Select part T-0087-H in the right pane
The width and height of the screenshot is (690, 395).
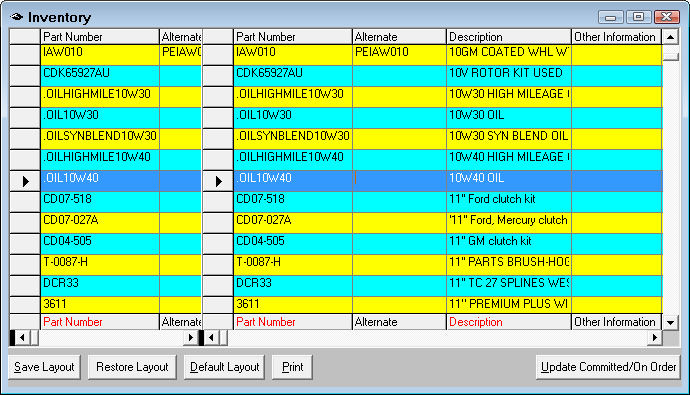coord(293,265)
